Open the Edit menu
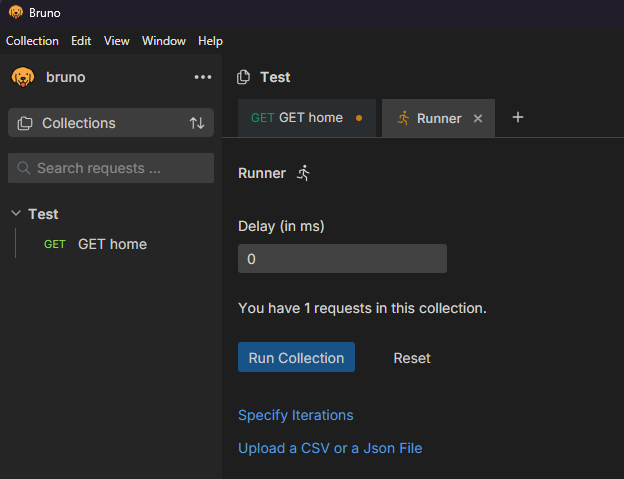Image resolution: width=624 pixels, height=479 pixels. (81, 41)
